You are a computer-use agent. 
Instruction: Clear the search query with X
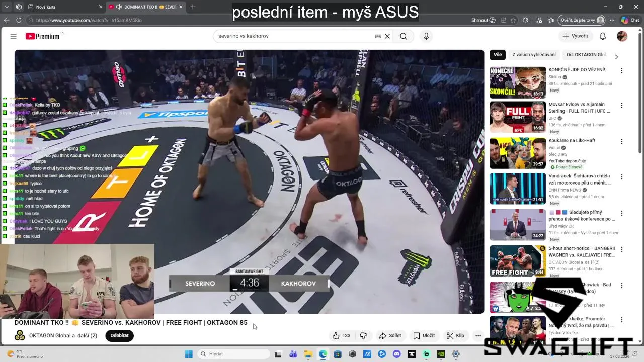[387, 36]
